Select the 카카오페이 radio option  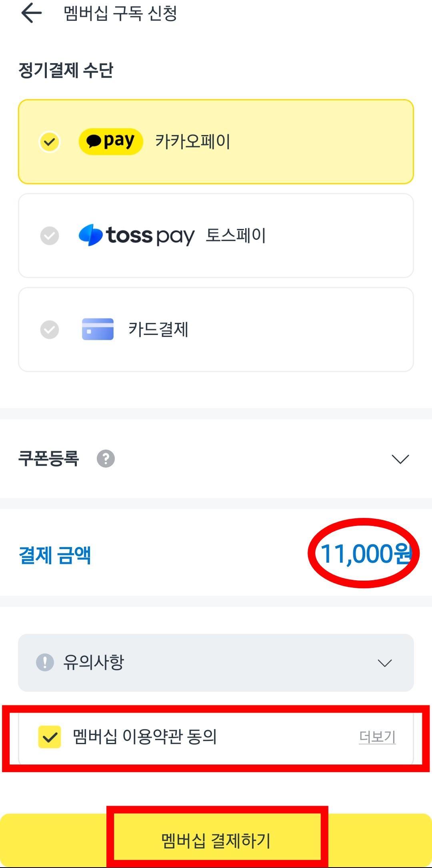50,142
